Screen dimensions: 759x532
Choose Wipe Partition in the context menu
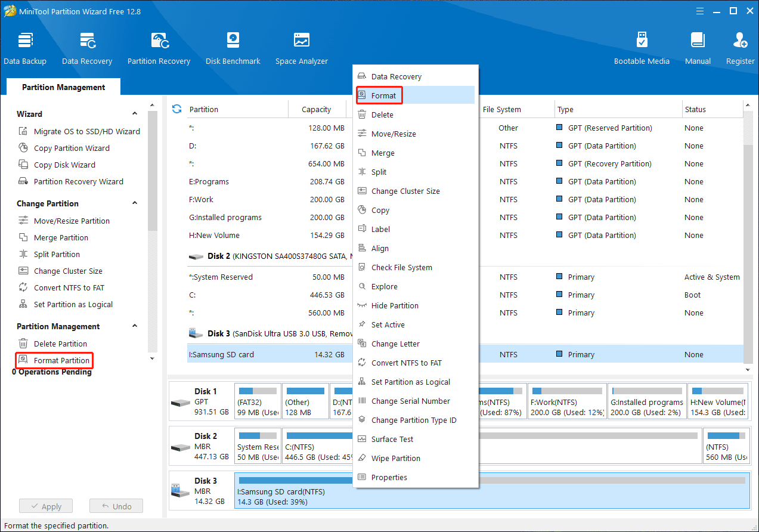click(x=416, y=458)
